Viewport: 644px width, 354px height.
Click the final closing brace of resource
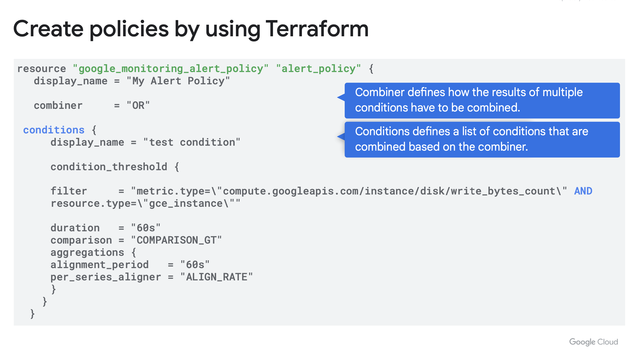32,314
